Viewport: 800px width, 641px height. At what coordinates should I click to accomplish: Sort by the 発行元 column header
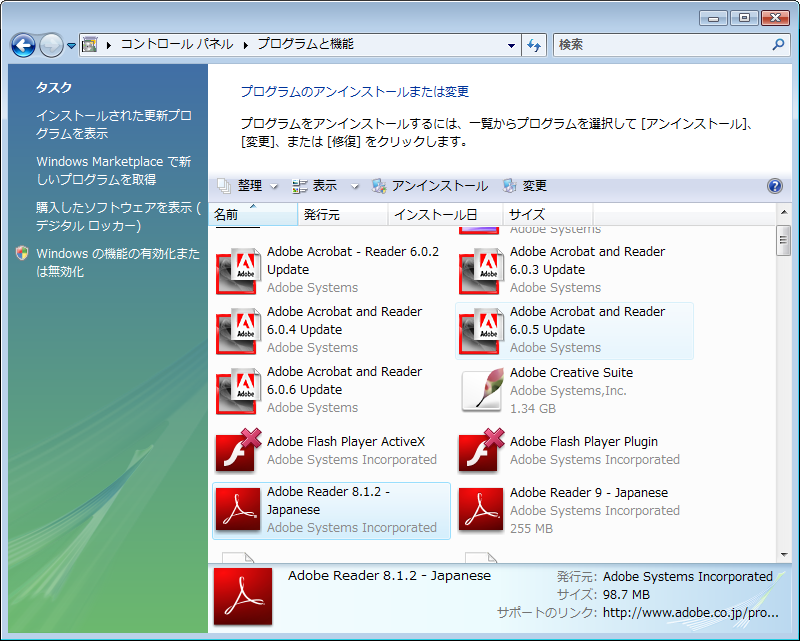343,215
